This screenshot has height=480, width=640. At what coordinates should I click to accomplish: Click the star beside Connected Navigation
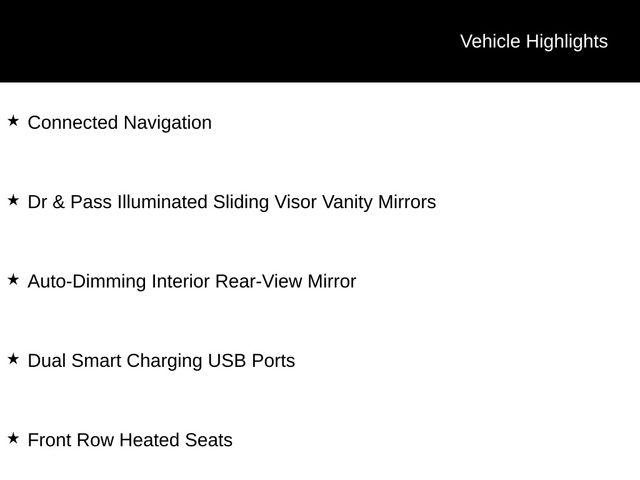pyautogui.click(x=13, y=121)
